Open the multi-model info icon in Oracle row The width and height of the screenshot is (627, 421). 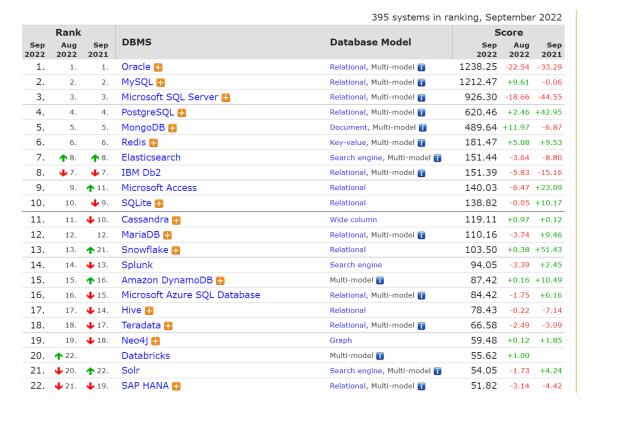tap(421, 68)
